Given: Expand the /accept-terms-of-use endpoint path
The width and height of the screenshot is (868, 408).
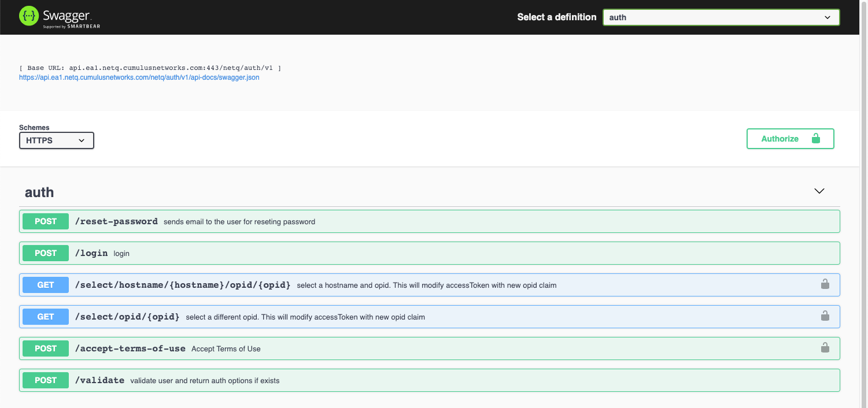Looking at the screenshot, I should pyautogui.click(x=130, y=348).
